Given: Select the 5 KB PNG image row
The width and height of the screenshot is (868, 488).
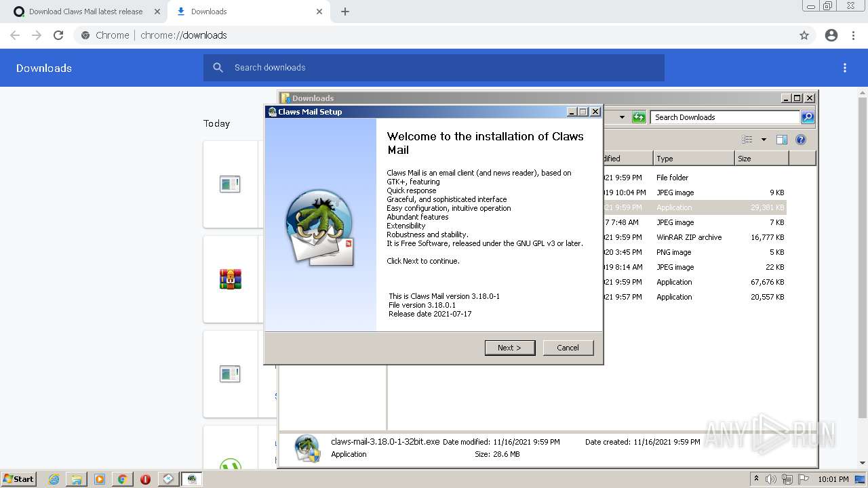Looking at the screenshot, I should coord(695,252).
